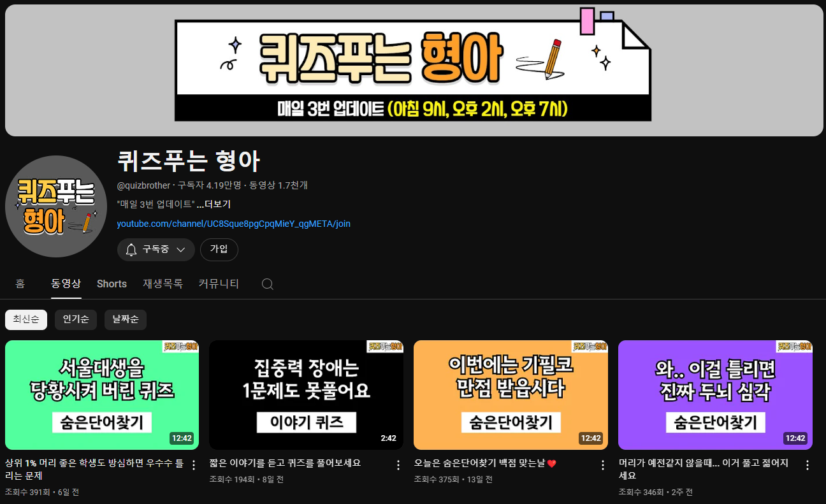Open channel search via the magnifier icon
The height and width of the screenshot is (504, 826).
tap(267, 284)
